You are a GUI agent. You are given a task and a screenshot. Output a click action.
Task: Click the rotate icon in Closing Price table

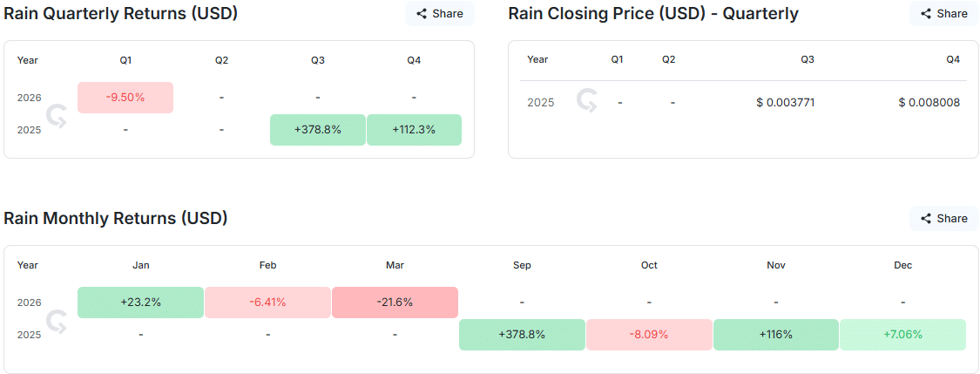pyautogui.click(x=586, y=102)
